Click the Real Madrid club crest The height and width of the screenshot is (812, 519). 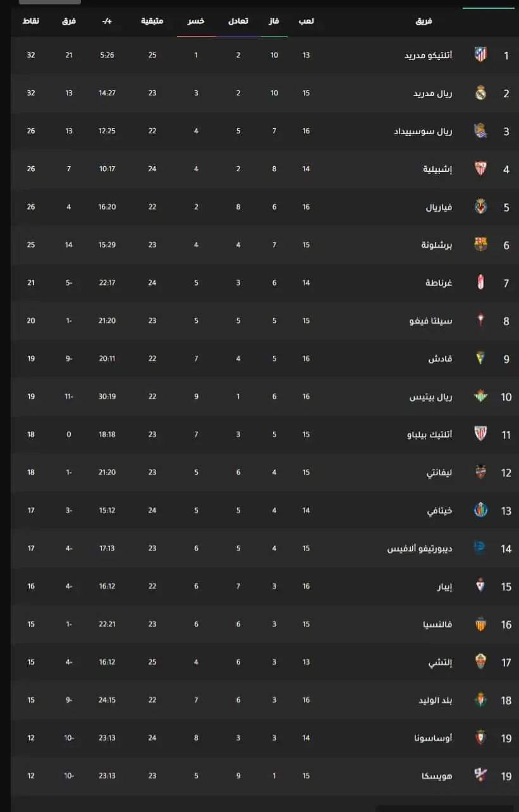click(481, 93)
